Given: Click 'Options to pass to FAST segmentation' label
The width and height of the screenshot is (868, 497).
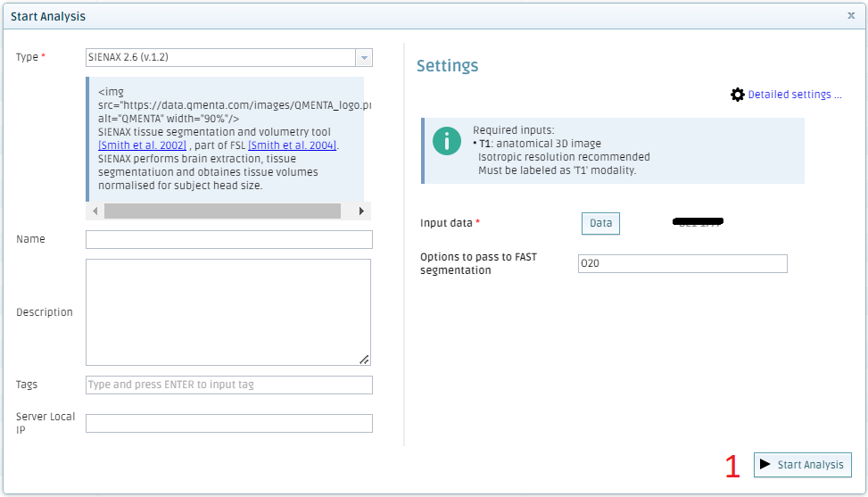Looking at the screenshot, I should [x=479, y=263].
